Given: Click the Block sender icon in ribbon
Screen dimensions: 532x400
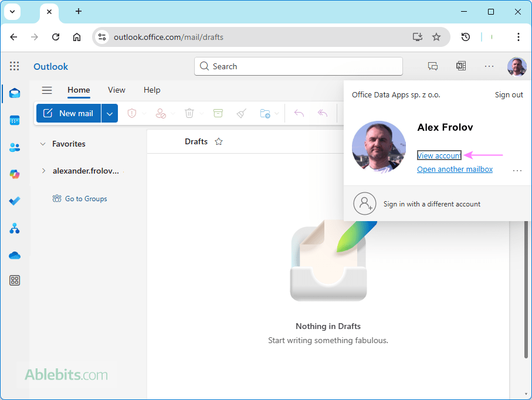Looking at the screenshot, I should pos(161,113).
